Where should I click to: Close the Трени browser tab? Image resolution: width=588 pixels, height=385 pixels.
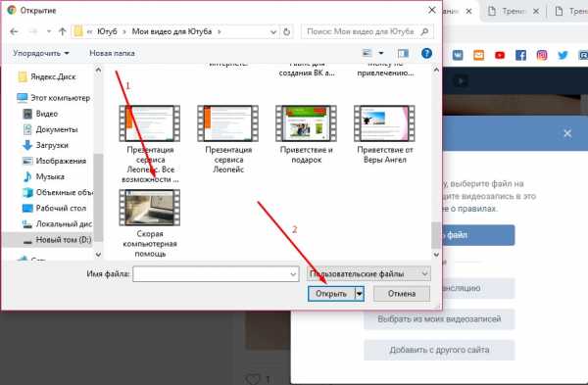(536, 11)
